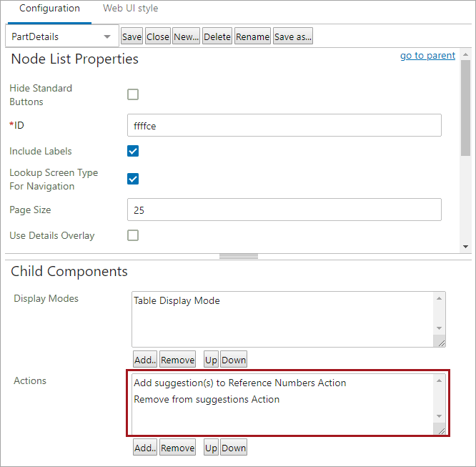This screenshot has width=476, height=467.
Task: Follow the go to parent link
Action: point(427,56)
